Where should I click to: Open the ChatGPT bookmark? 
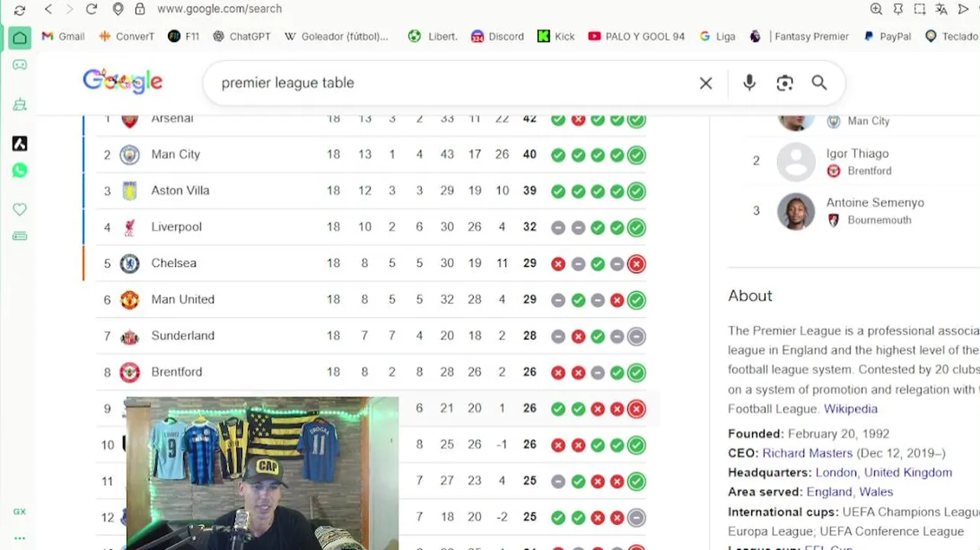click(x=241, y=36)
